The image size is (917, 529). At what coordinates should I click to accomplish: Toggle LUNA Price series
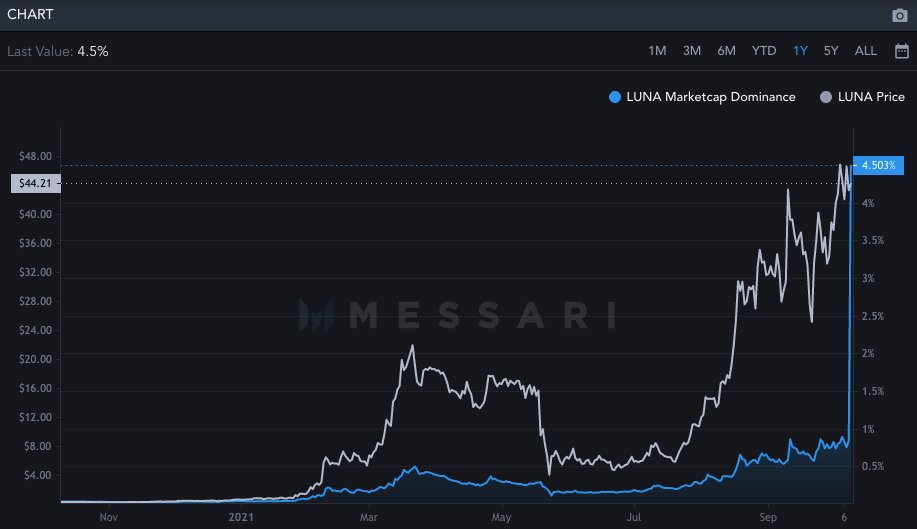pos(862,97)
